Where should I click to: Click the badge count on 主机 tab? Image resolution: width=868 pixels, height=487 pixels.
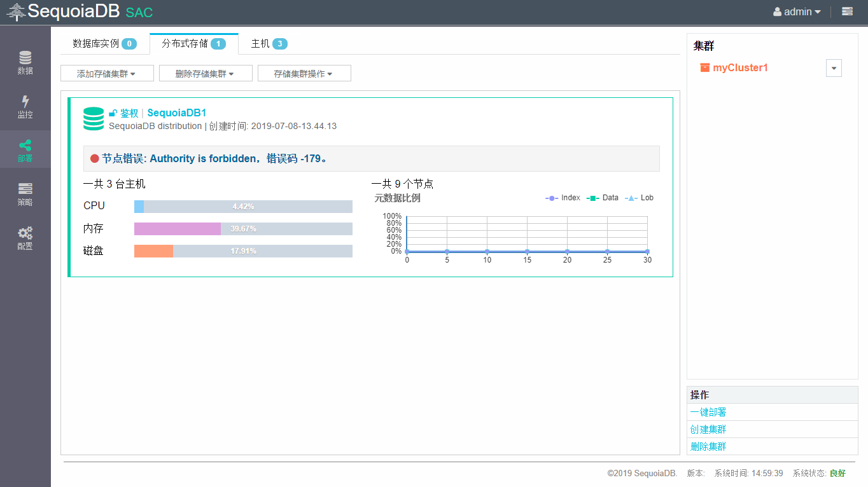point(280,44)
